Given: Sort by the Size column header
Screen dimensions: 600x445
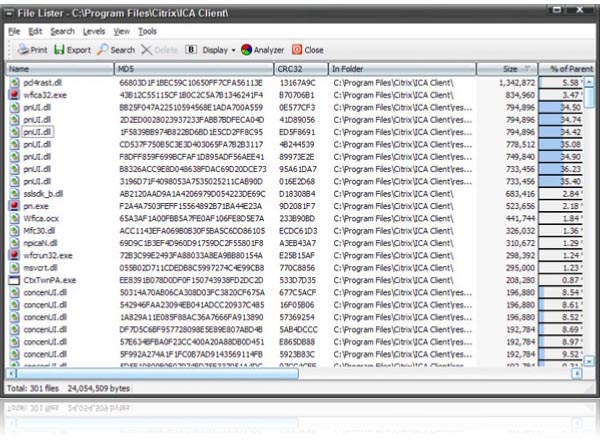Looking at the screenshot, I should coord(509,69).
